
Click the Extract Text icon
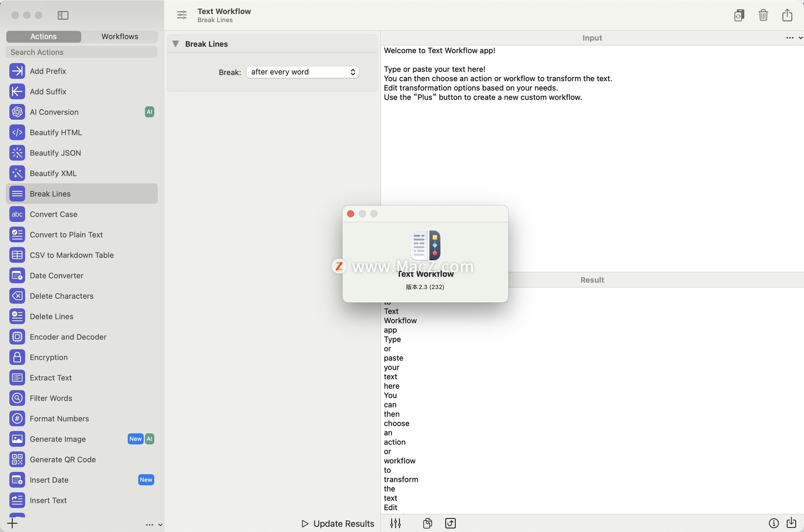pyautogui.click(x=17, y=378)
